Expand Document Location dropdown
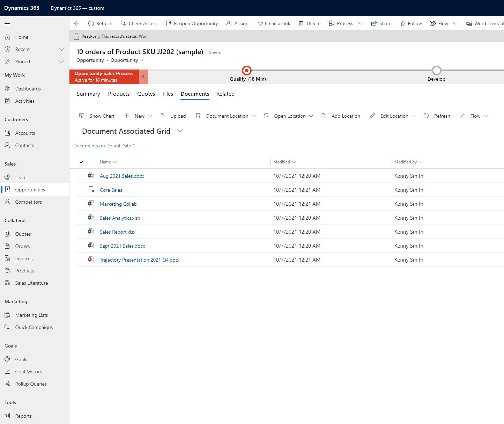The width and height of the screenshot is (504, 424). pyautogui.click(x=254, y=116)
